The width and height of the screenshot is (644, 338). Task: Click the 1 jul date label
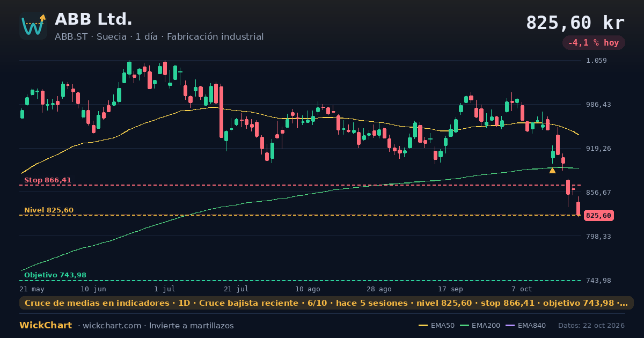coord(165,289)
